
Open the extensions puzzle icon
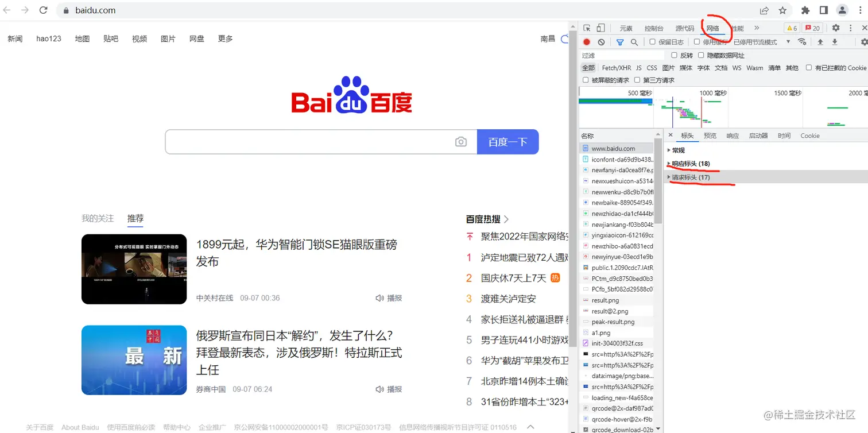coord(805,10)
